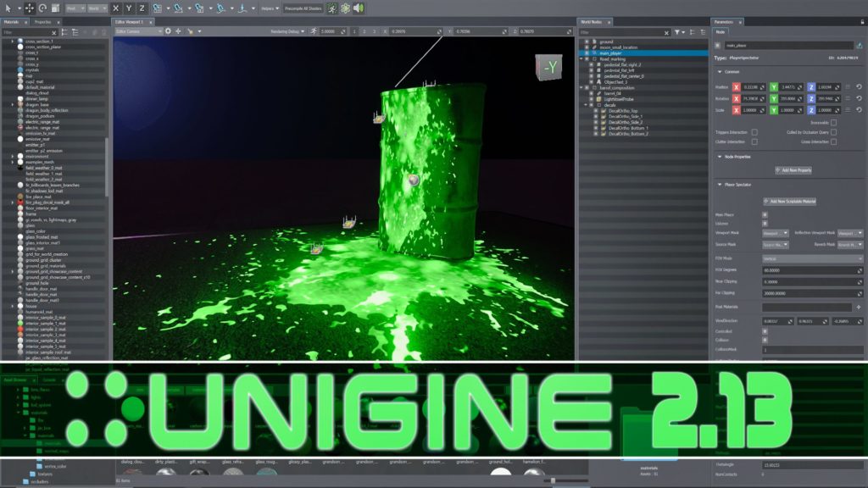The height and width of the screenshot is (488, 868).
Task: Click the drop-to-ground icon in toolbar
Action: point(242,8)
